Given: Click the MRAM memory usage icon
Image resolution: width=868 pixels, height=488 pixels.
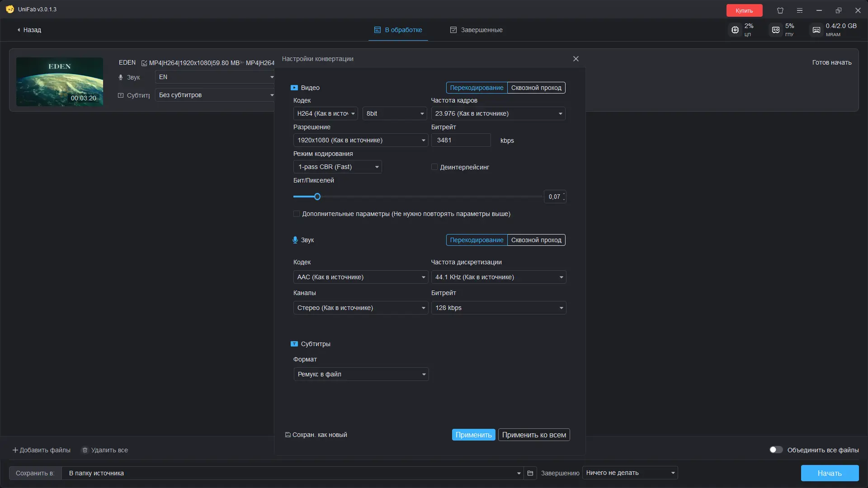Looking at the screenshot, I should (x=816, y=30).
